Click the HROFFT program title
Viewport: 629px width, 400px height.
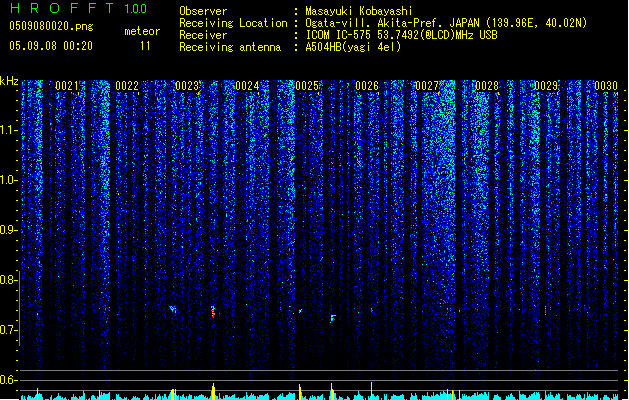click(62, 8)
